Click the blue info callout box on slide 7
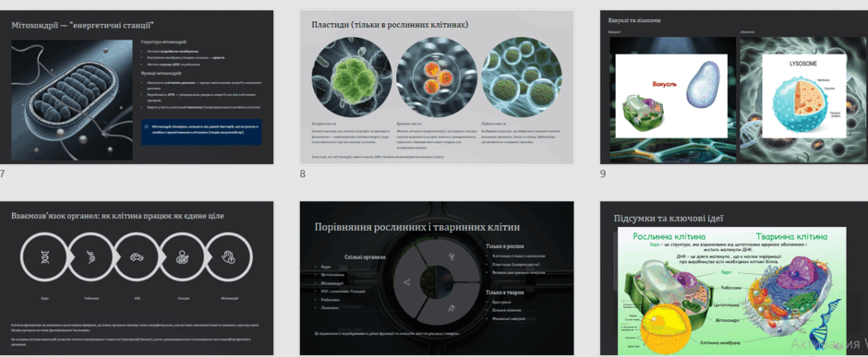 point(201,132)
